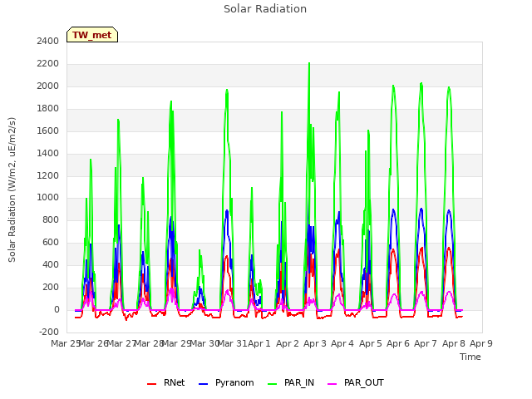Click the magenta PAR_OUT legend swatch
Screen dimensions: 532x399
pos(332,383)
